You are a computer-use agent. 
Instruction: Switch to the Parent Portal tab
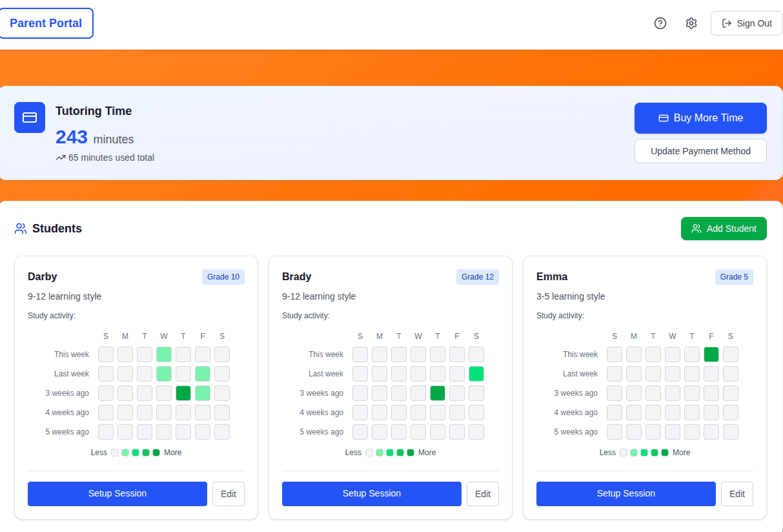coord(46,23)
